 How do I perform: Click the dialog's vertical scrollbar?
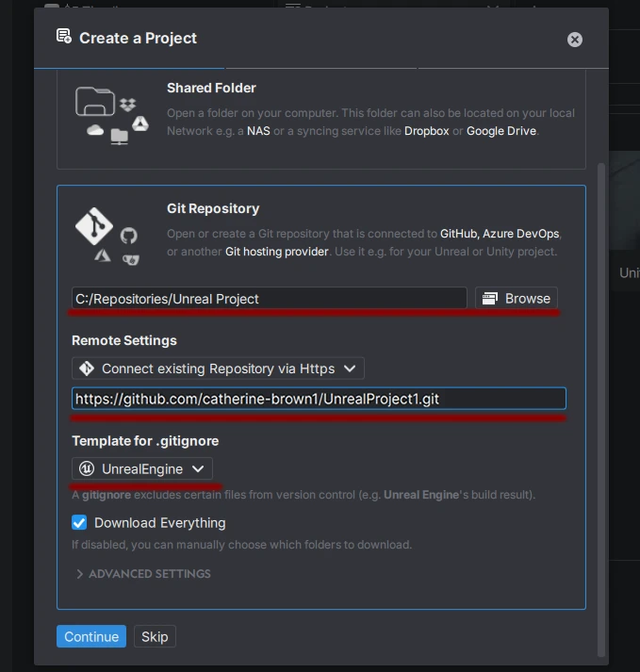[601, 409]
